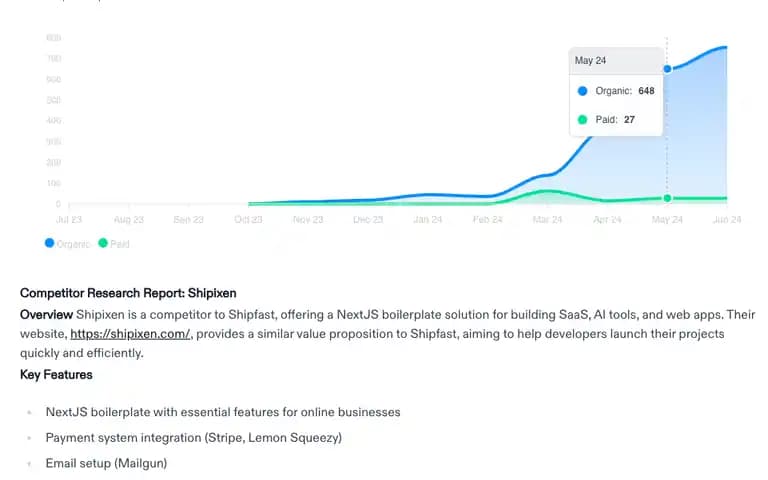Click the Mar 24 axis label

pyautogui.click(x=548, y=219)
